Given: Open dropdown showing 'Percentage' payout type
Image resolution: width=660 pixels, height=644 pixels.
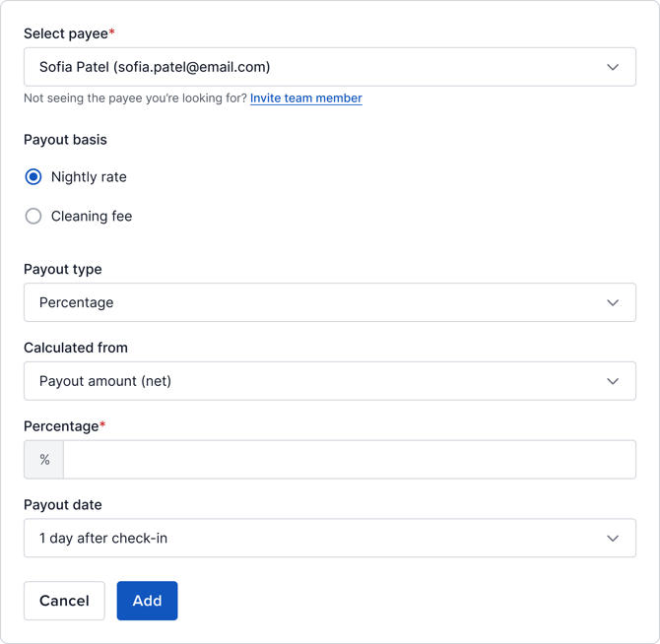Looking at the screenshot, I should pos(315,302).
